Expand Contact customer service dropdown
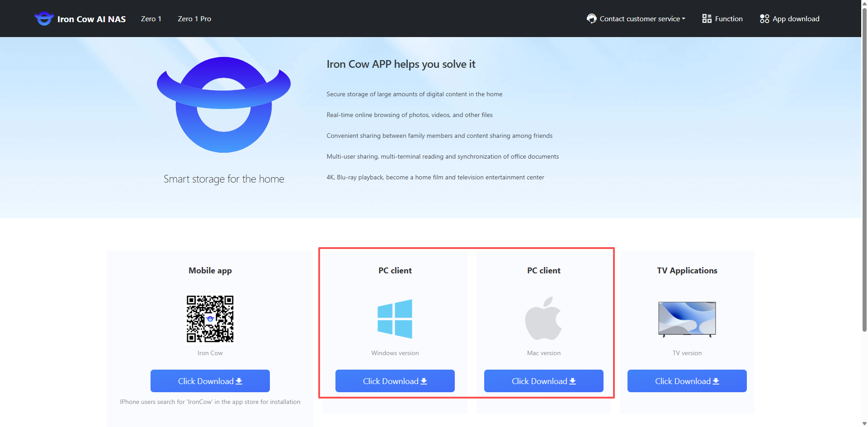 642,19
